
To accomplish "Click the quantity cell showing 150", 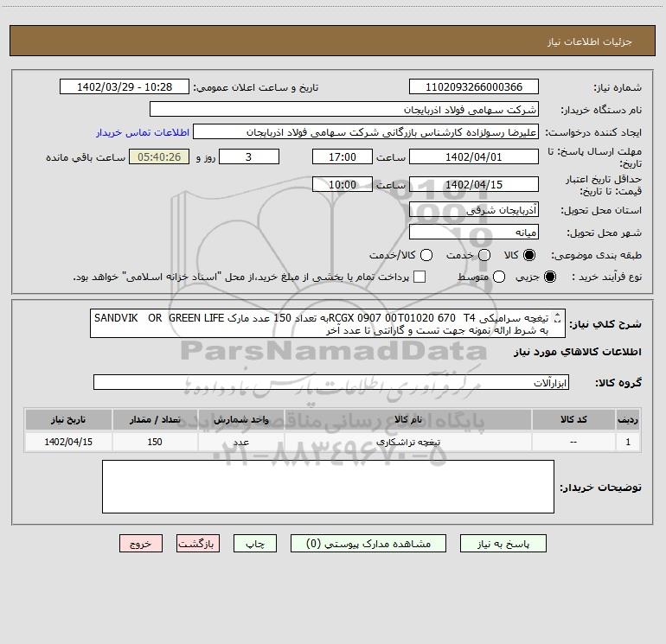I will (155, 442).
